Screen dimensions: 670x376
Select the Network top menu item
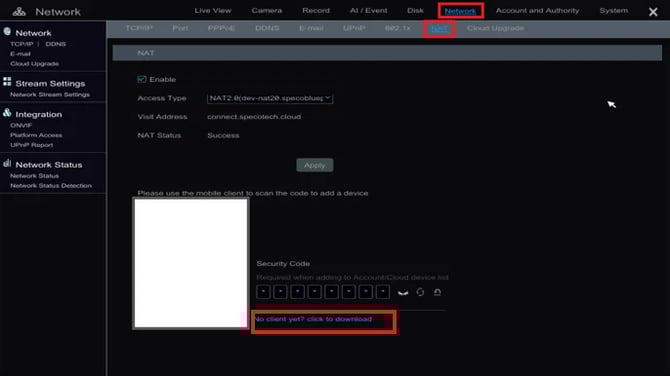460,11
